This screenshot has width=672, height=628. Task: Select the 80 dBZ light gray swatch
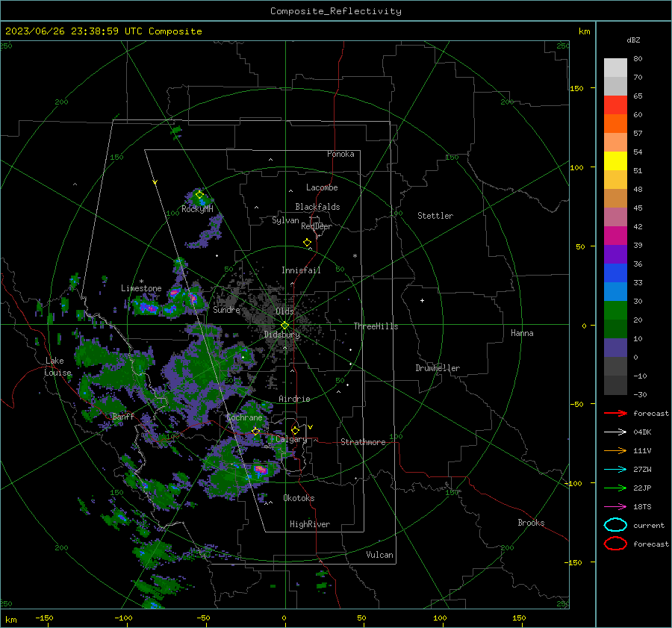[615, 68]
